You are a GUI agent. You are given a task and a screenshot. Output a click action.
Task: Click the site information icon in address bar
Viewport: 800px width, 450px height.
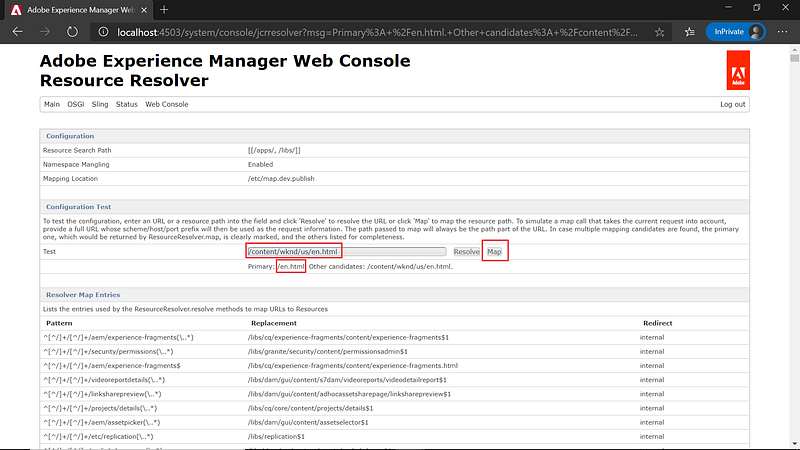point(103,32)
